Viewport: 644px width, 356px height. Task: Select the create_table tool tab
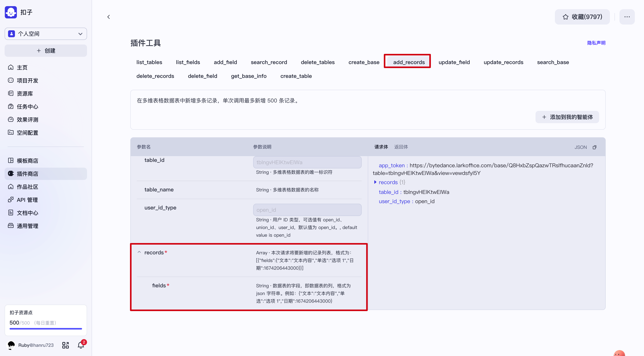pyautogui.click(x=296, y=76)
